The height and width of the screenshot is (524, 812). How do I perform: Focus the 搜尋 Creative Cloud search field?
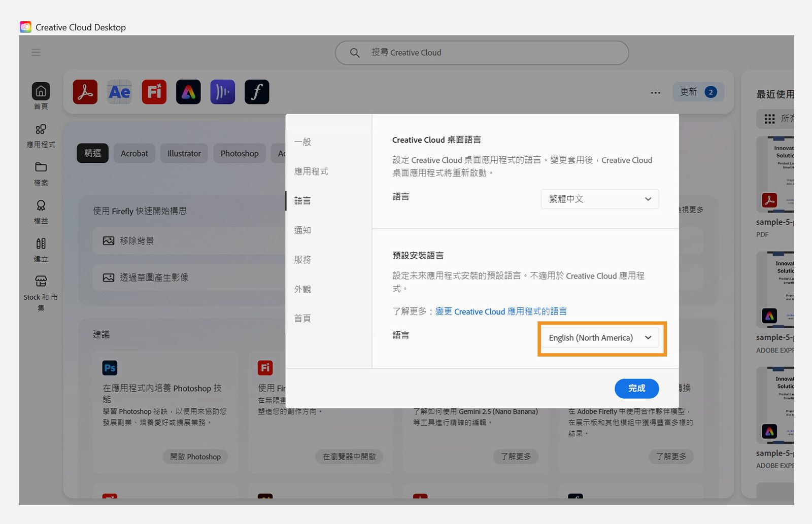(x=482, y=53)
